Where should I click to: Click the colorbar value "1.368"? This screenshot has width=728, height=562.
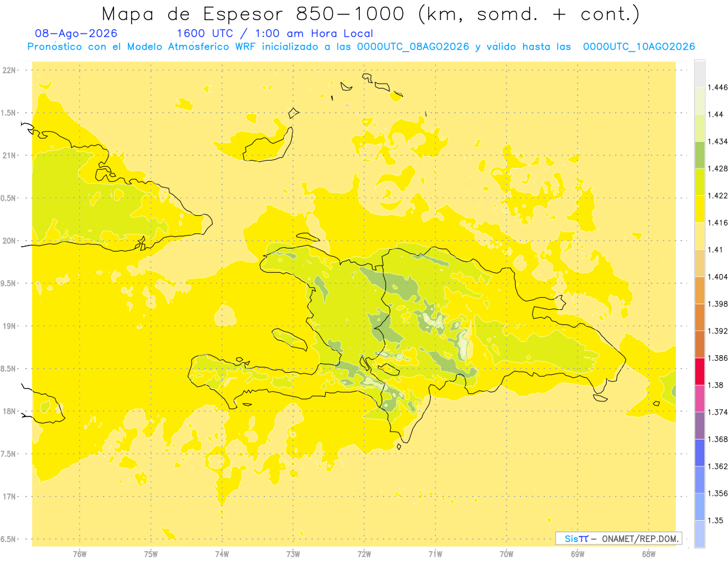(x=717, y=439)
